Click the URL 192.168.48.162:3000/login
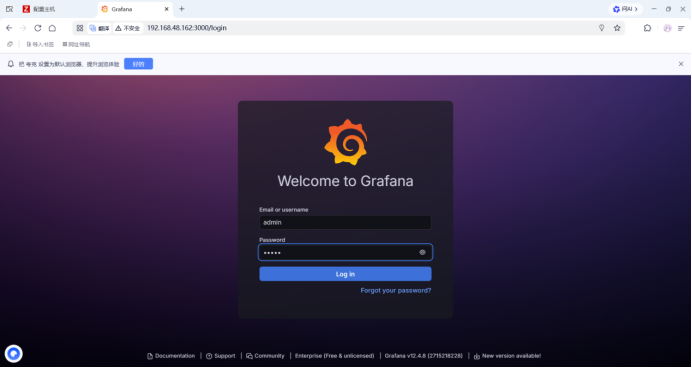 coord(187,28)
